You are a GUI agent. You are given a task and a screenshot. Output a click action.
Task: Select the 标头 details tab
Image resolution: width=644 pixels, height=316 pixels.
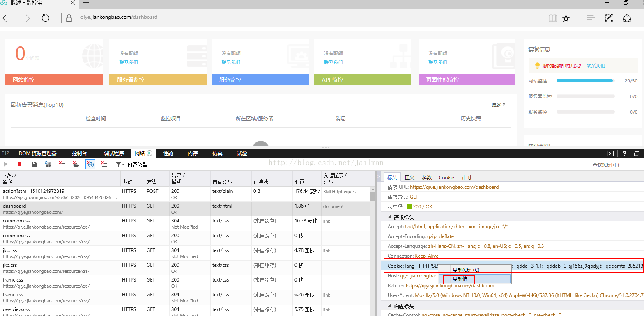[392, 177]
